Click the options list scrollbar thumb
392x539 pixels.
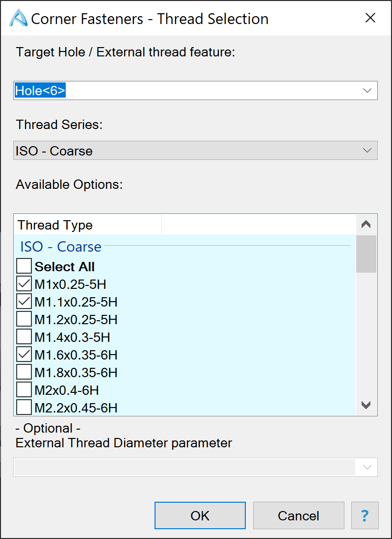[x=366, y=254]
